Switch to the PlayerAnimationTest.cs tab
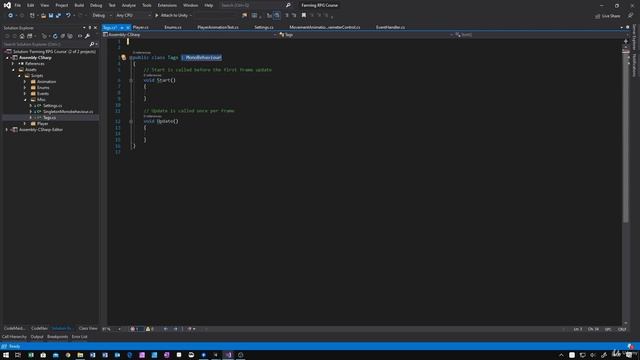Screen dimensions: 640x360 coord(218,27)
